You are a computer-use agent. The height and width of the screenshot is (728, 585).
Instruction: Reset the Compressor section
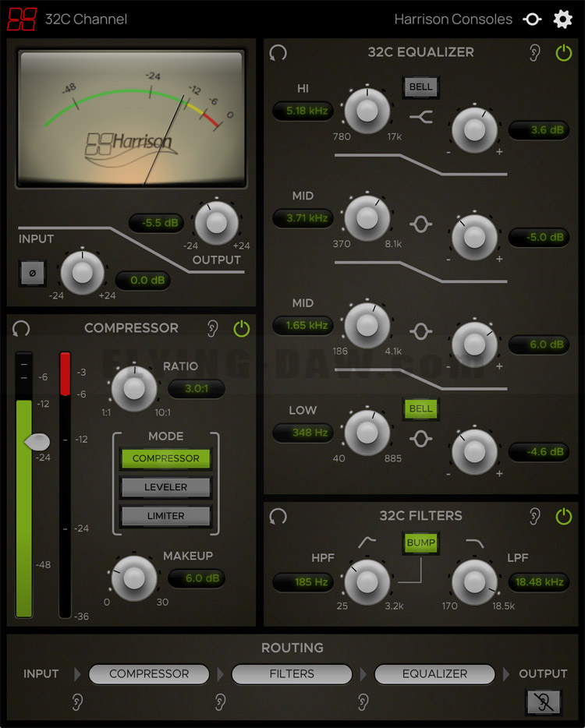(x=21, y=328)
